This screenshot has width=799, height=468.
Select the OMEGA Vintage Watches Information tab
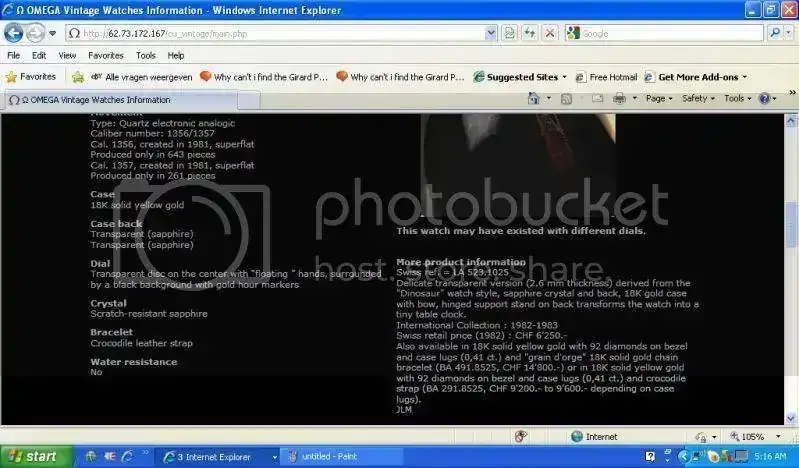tap(120, 100)
